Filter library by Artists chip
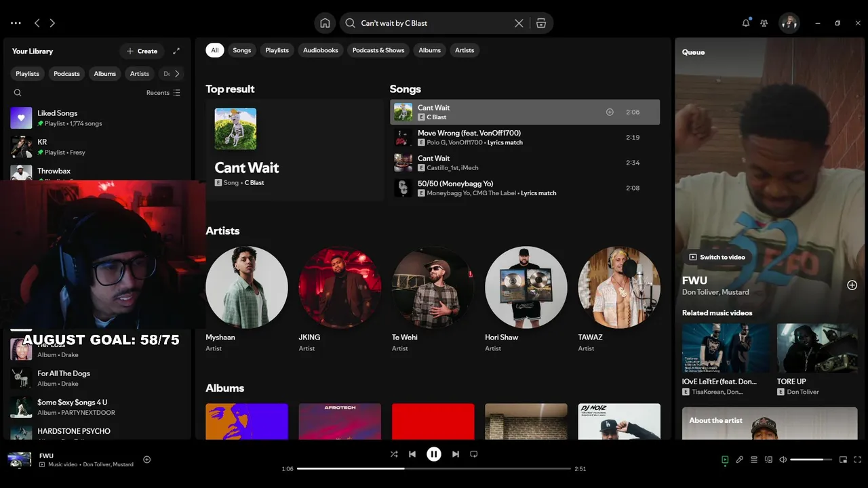Screen dimensions: 868x488 [140, 73]
